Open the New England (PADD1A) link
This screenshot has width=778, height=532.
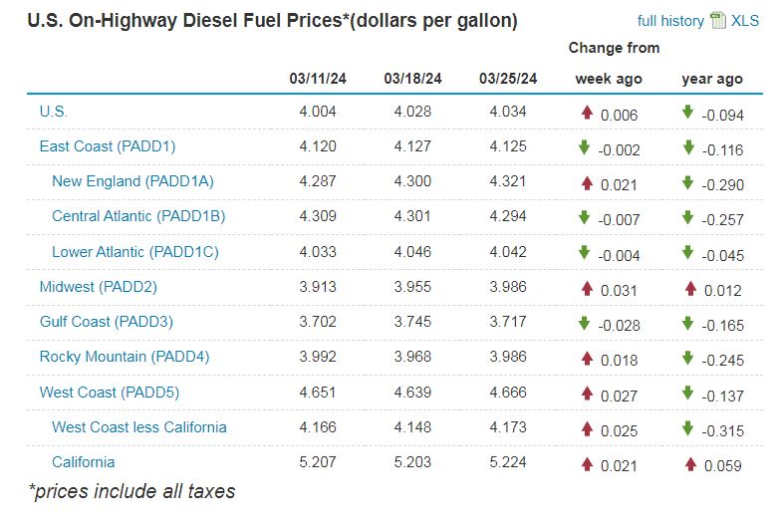[x=132, y=181]
